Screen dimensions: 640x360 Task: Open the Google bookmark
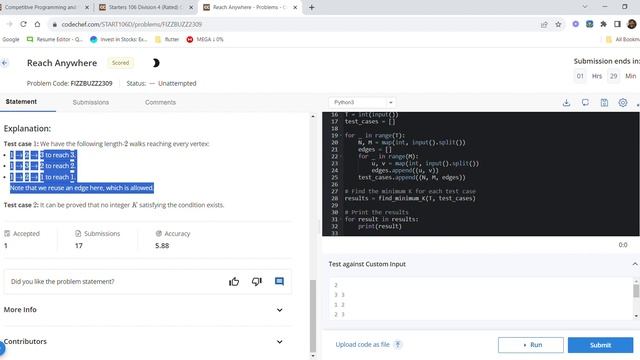[11, 40]
